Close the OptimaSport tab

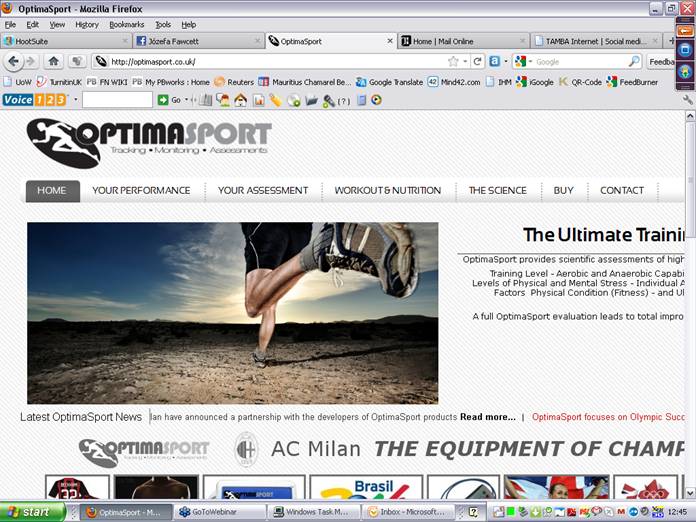(390, 41)
